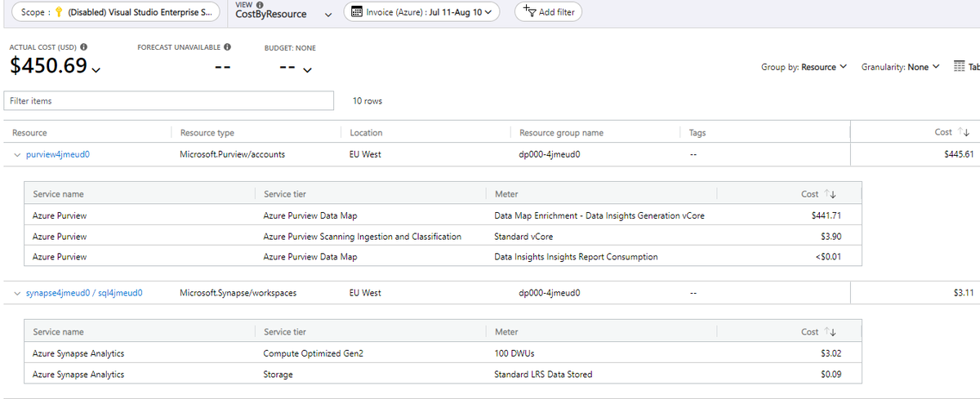Sort Purview meter costs using arrow icon
The height and width of the screenshot is (399, 980).
click(831, 194)
